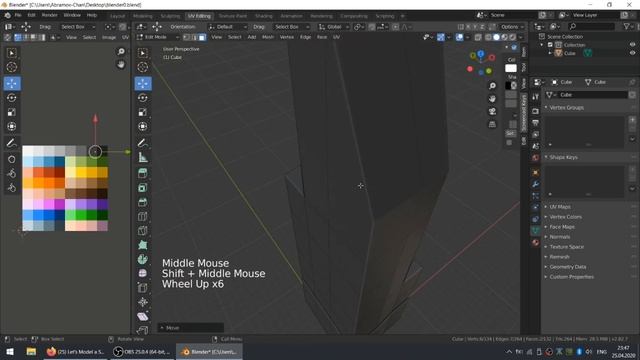640x360 pixels.
Task: Open the Material properties tab
Action: (536, 242)
